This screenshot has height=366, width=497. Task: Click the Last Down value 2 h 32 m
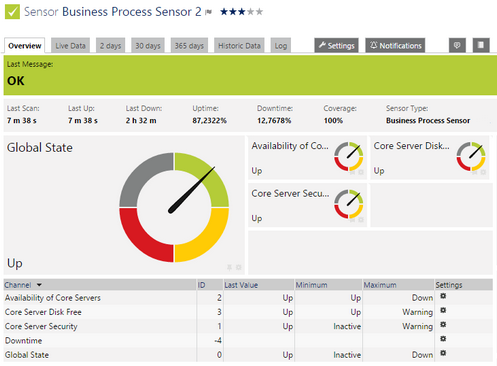[x=141, y=121]
